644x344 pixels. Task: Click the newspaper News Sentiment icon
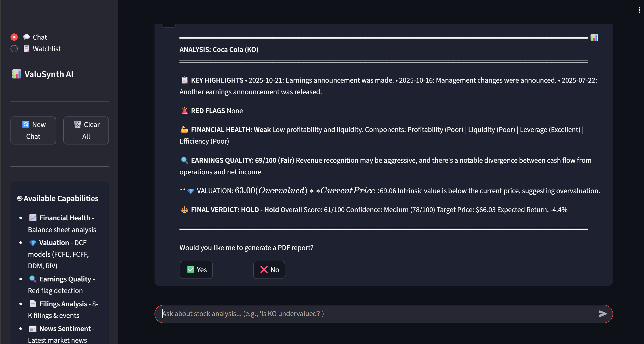(33, 329)
